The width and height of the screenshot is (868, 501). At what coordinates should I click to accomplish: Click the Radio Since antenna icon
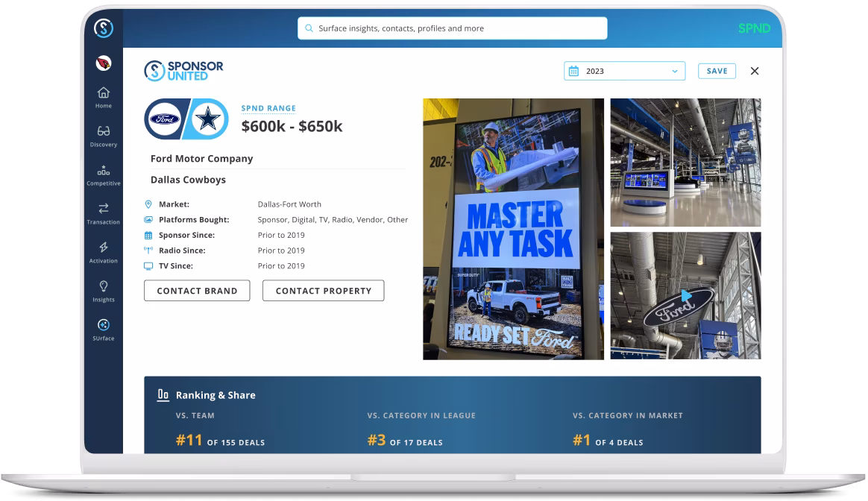[148, 250]
